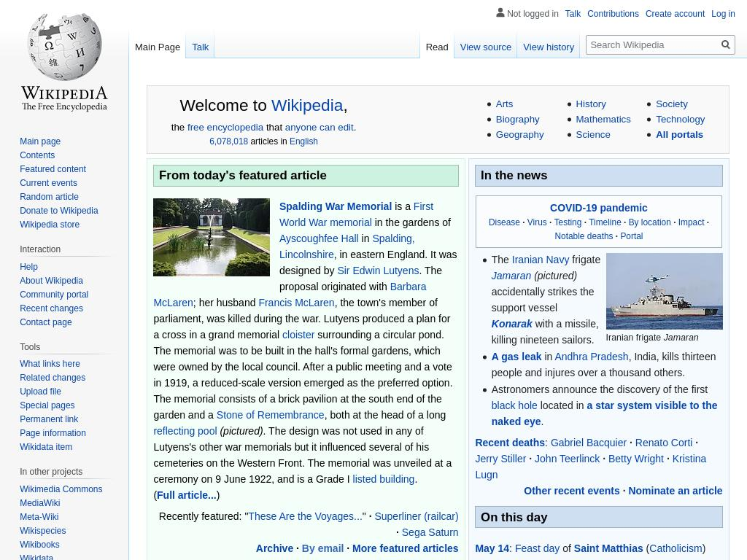This screenshot has height=560, width=747.
Task: Select the Read tab
Action: 437,47
